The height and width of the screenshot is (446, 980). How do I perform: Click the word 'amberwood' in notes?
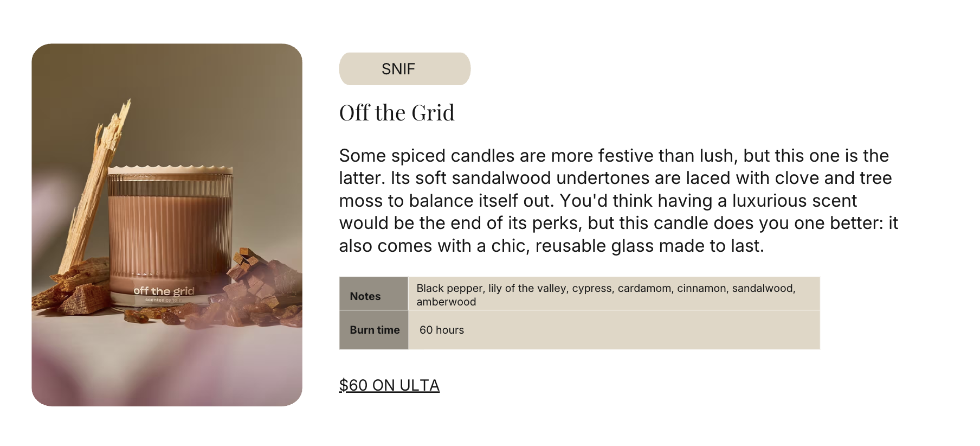(x=446, y=302)
